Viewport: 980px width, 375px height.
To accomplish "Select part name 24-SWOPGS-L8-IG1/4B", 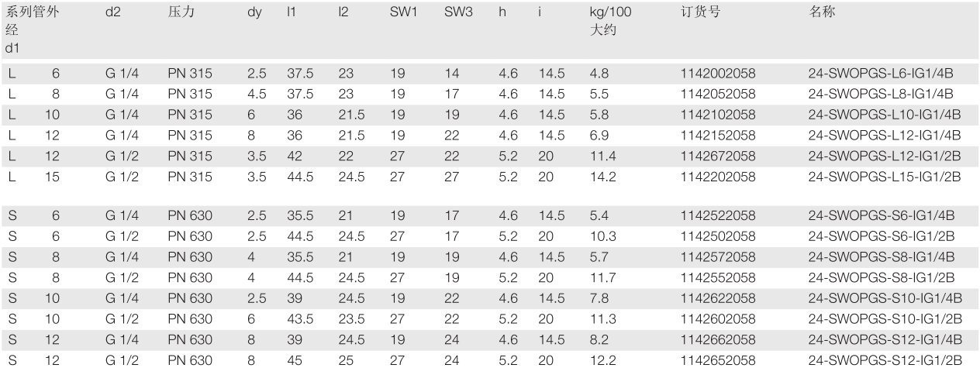I will tap(875, 94).
